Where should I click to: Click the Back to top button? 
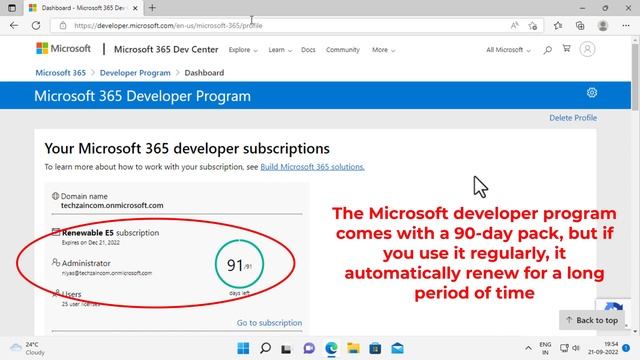(592, 320)
